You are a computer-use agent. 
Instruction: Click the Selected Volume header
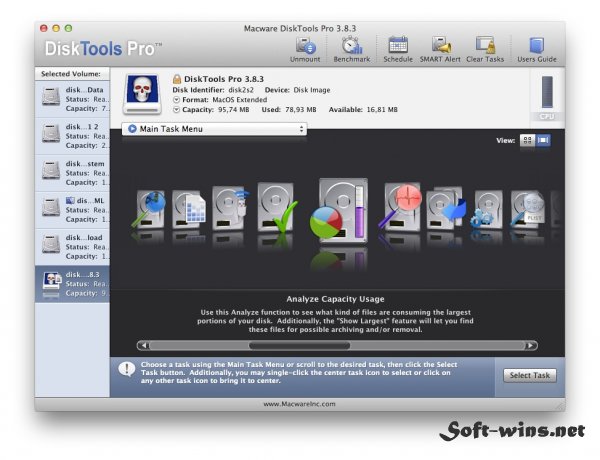tap(71, 74)
